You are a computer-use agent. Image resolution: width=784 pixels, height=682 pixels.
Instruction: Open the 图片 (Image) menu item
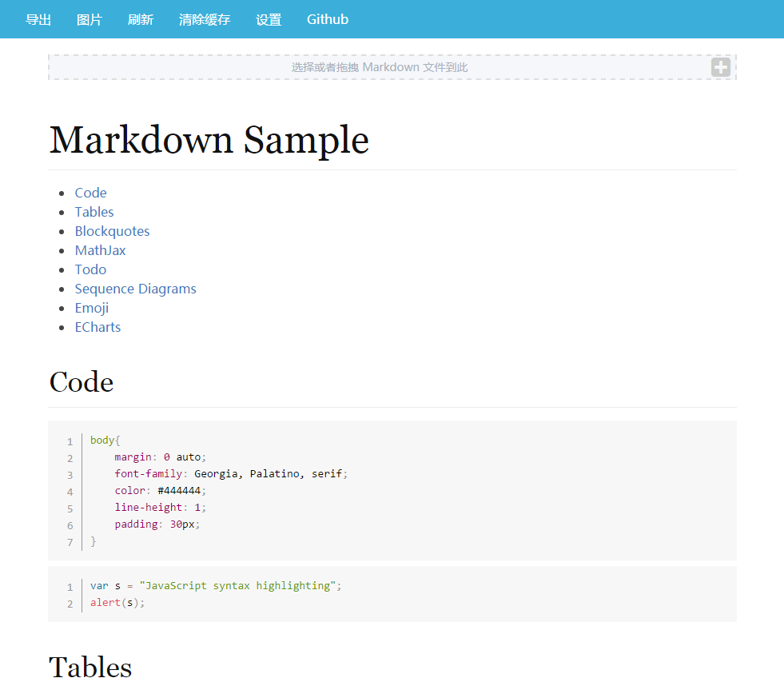[90, 19]
